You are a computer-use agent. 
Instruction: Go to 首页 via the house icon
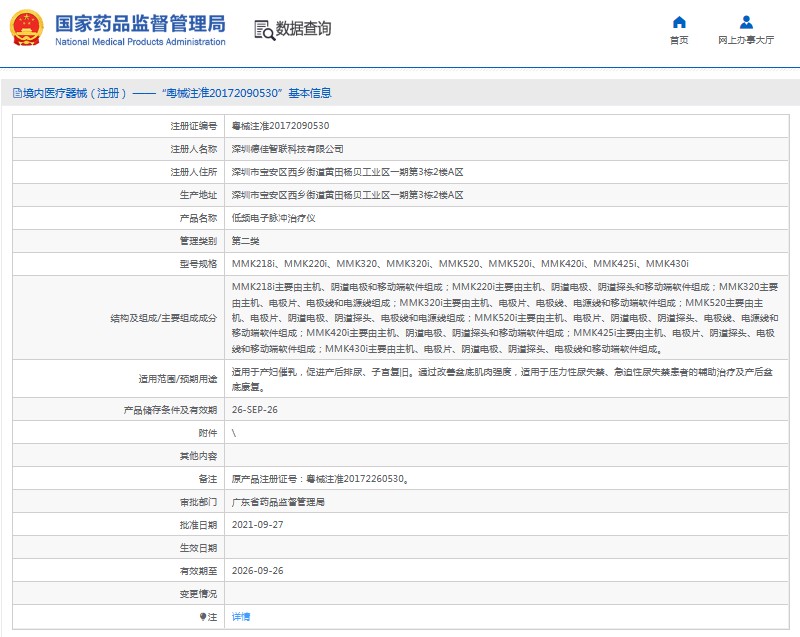[679, 22]
